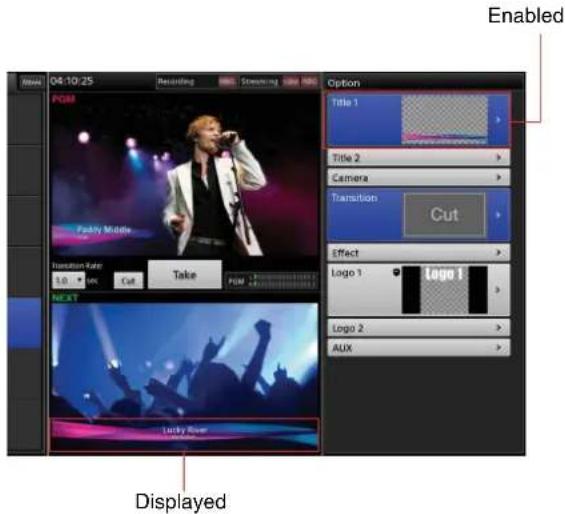The image size is (565, 514).
Task: Expand the Logo 2 arrow
Action: tap(499, 328)
